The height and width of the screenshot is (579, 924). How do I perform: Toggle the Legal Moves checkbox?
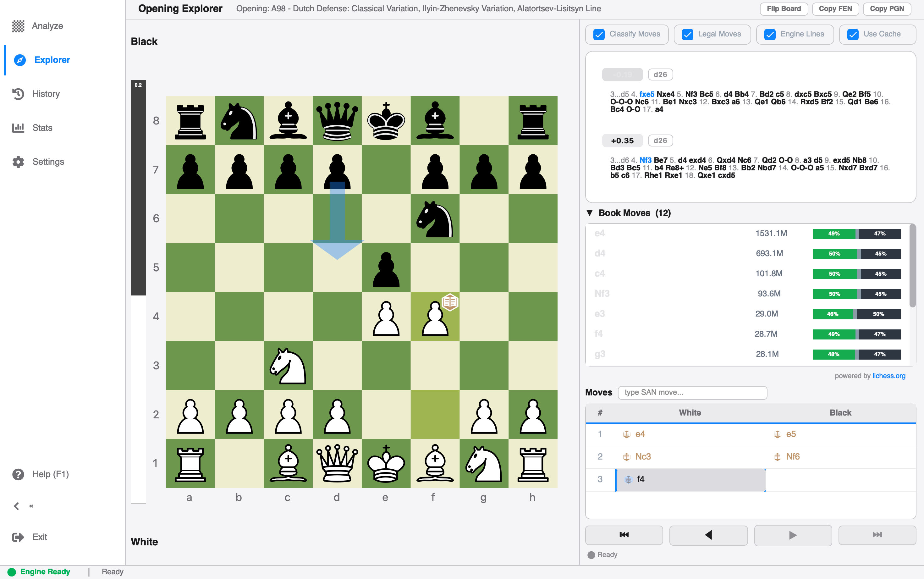pyautogui.click(x=687, y=34)
